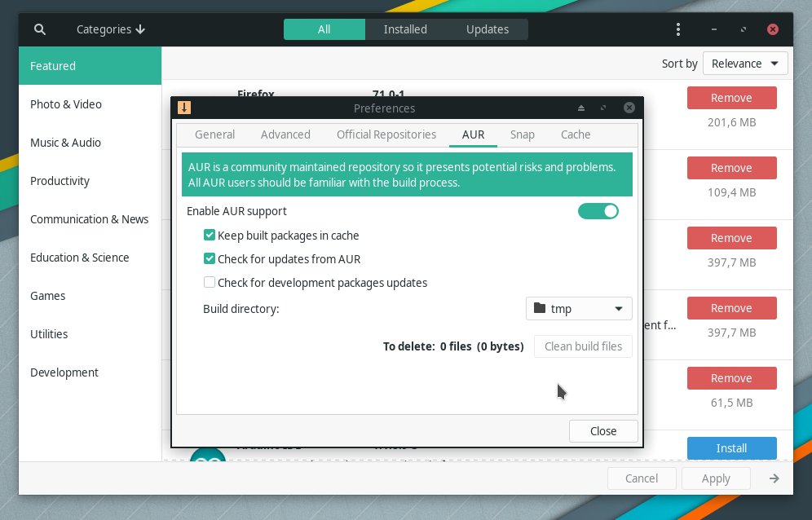Open the Categories dropdown
812x520 pixels.
click(110, 29)
